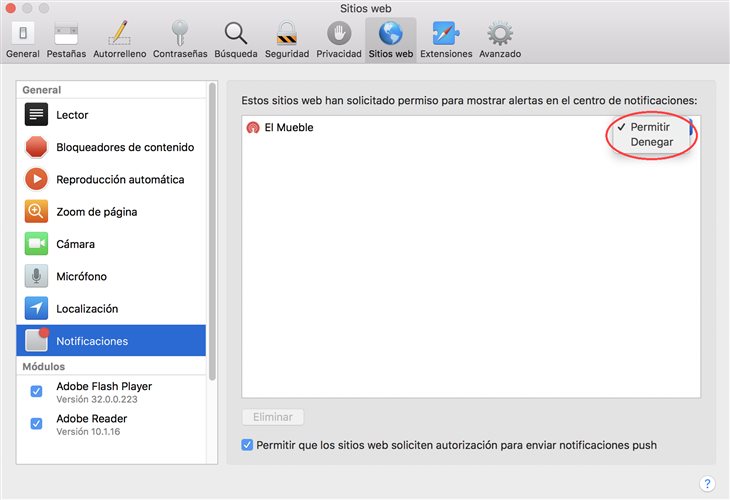Screen dimensions: 730x500
Task: Select Lector in the sidebar
Action: (111, 115)
